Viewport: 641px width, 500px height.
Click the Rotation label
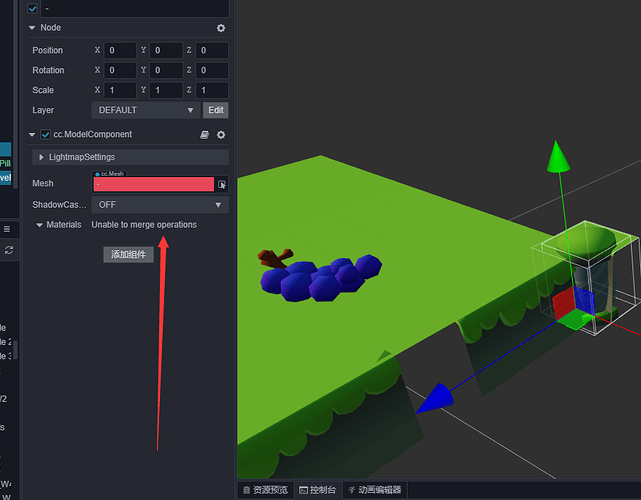pyautogui.click(x=48, y=70)
